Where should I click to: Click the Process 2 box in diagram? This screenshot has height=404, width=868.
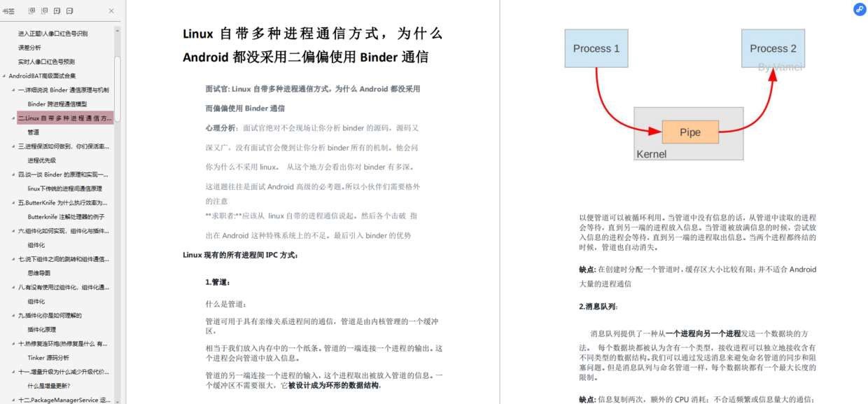point(773,48)
